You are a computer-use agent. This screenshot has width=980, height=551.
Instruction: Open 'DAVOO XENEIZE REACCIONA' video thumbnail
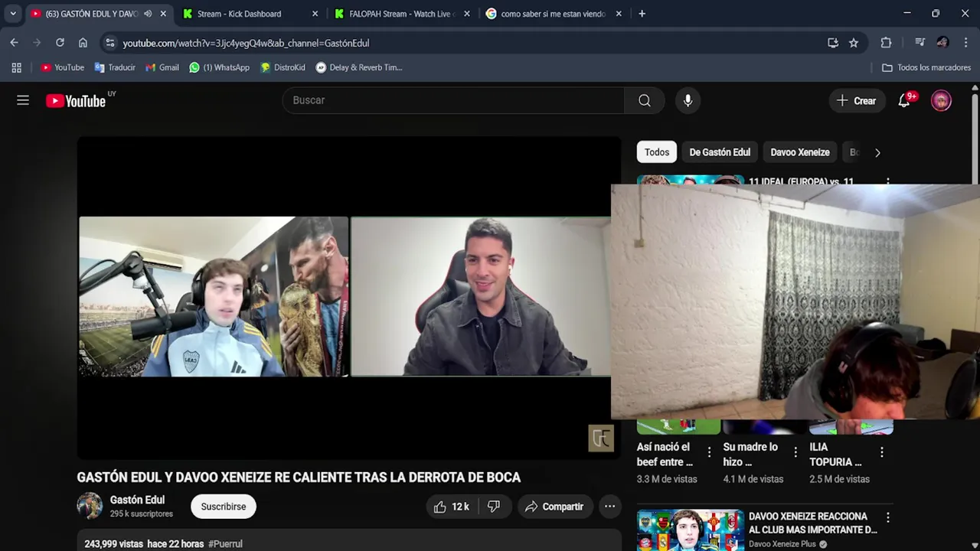click(690, 530)
